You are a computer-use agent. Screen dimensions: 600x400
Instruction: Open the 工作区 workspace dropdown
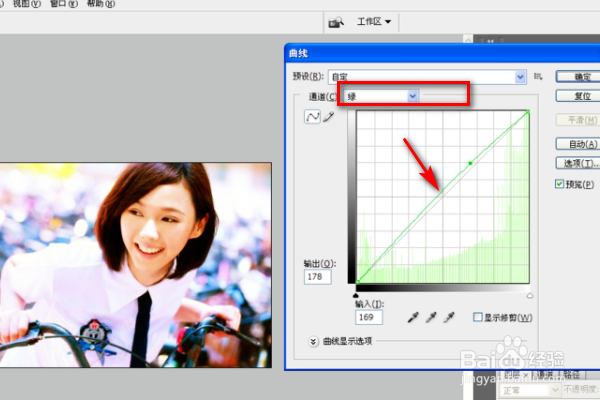(x=374, y=22)
